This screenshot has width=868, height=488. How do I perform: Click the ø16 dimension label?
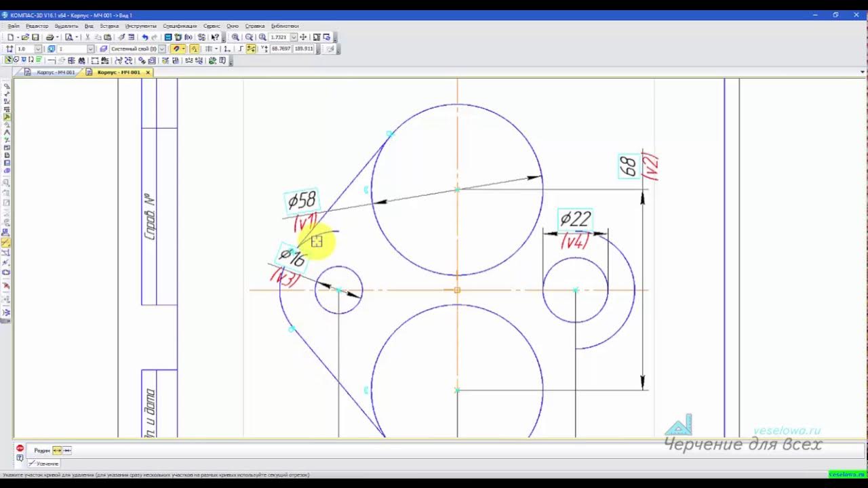(292, 256)
